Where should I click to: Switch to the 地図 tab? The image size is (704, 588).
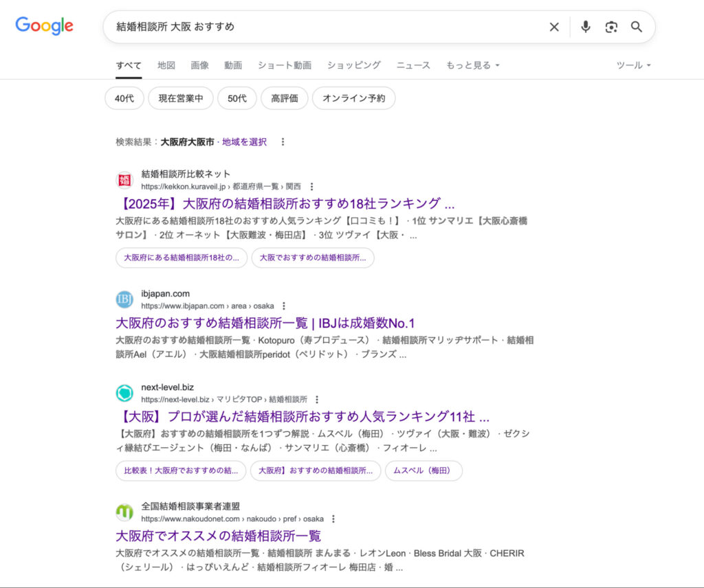click(x=166, y=65)
